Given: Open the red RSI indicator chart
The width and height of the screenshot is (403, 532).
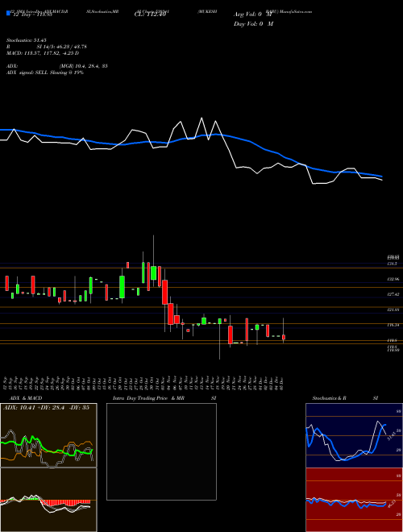Looking at the screenshot, I should click(354, 500).
